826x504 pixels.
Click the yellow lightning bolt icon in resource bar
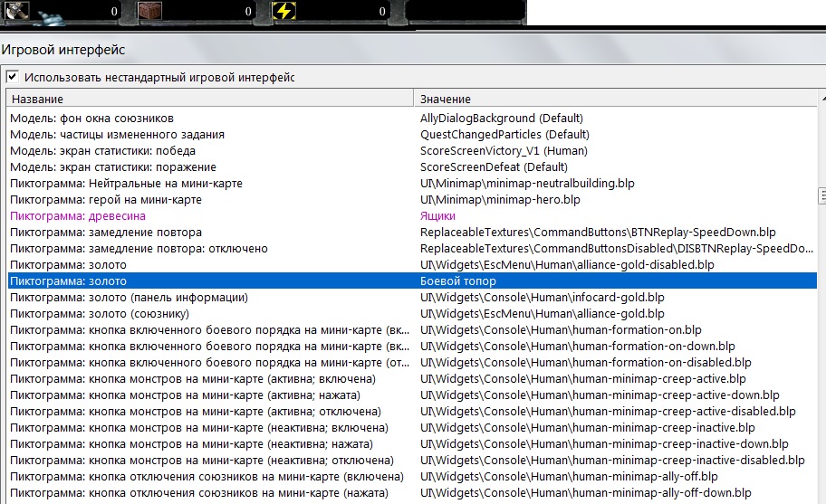(x=284, y=11)
